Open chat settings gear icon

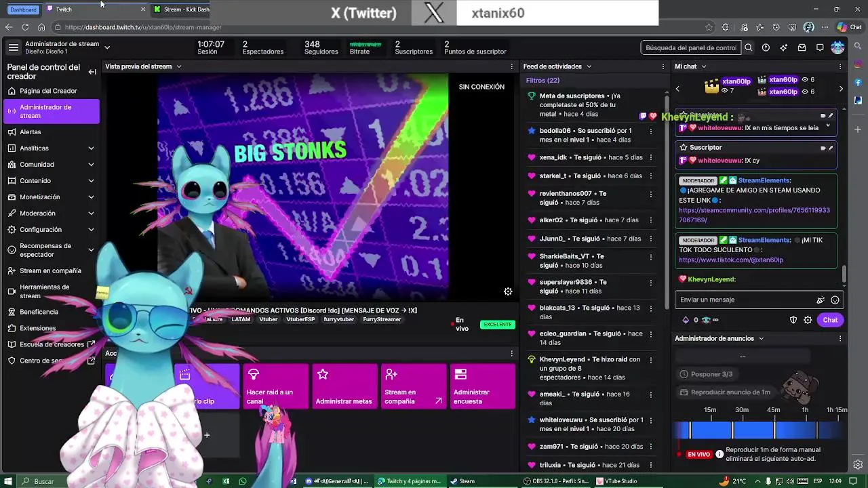(808, 320)
